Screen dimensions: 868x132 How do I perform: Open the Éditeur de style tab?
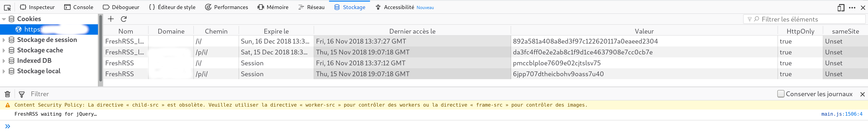pos(172,7)
